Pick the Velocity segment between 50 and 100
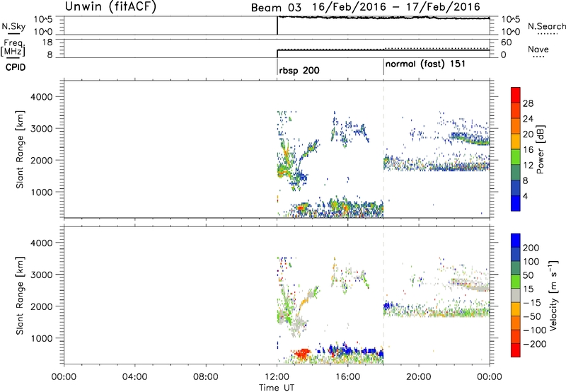 pos(516,268)
